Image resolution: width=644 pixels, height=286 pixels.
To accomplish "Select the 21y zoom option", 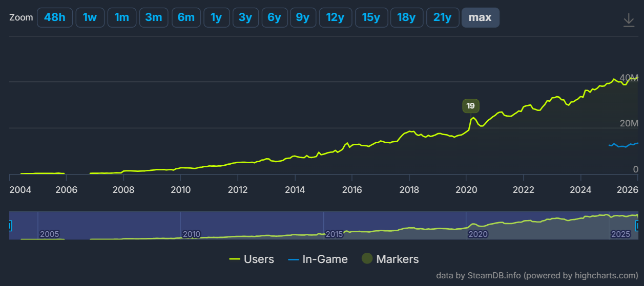I will tap(443, 17).
